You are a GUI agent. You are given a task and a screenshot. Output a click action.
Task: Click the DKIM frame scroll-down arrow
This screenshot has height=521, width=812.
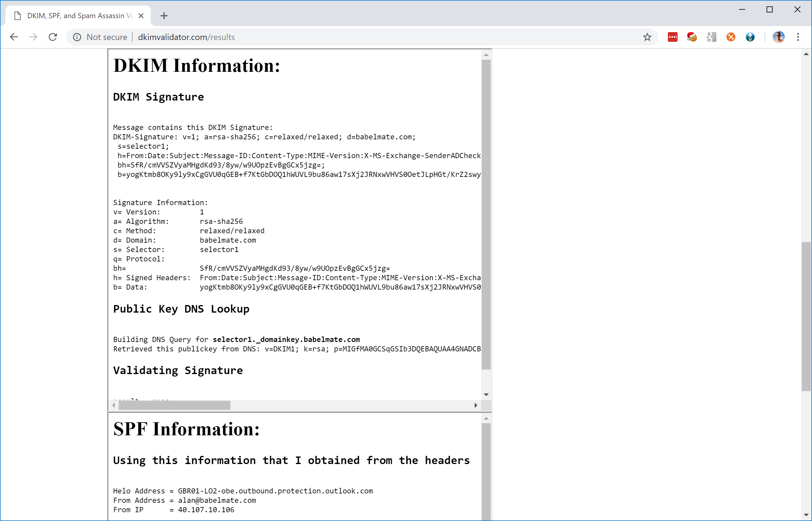[486, 395]
